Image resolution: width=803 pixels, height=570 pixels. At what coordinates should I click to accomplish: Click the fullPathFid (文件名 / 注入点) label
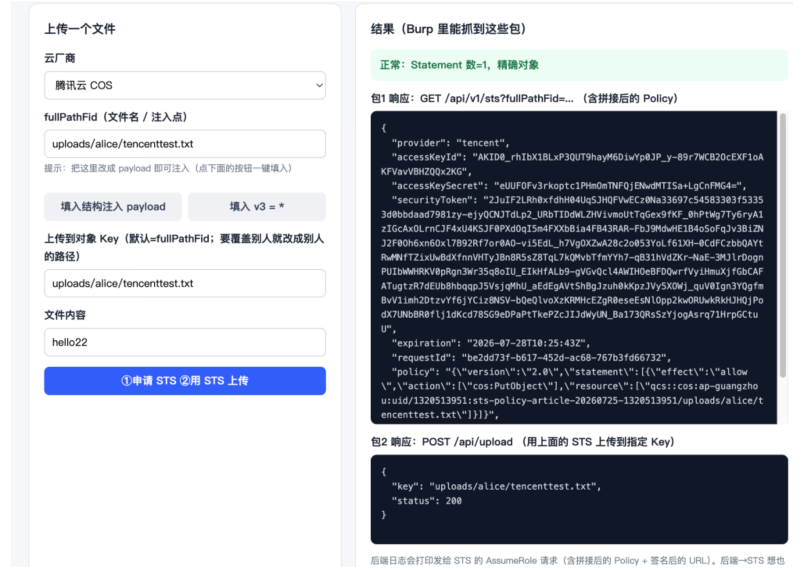coord(116,117)
